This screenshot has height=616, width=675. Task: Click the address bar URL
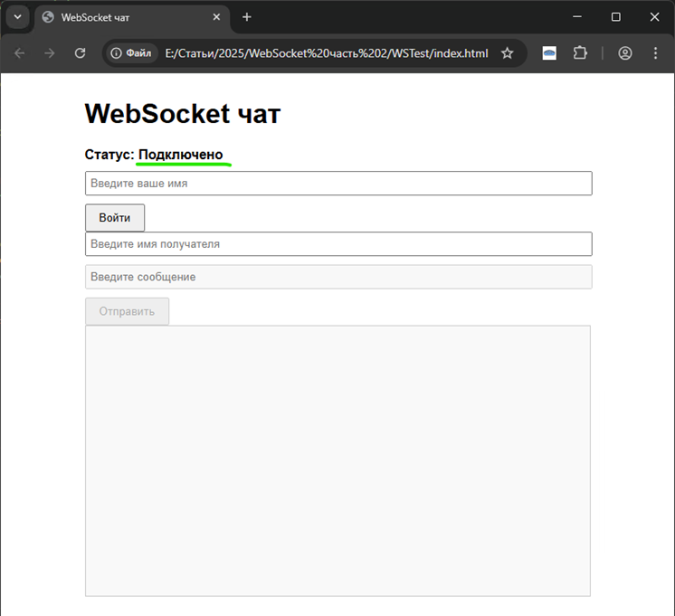[327, 53]
